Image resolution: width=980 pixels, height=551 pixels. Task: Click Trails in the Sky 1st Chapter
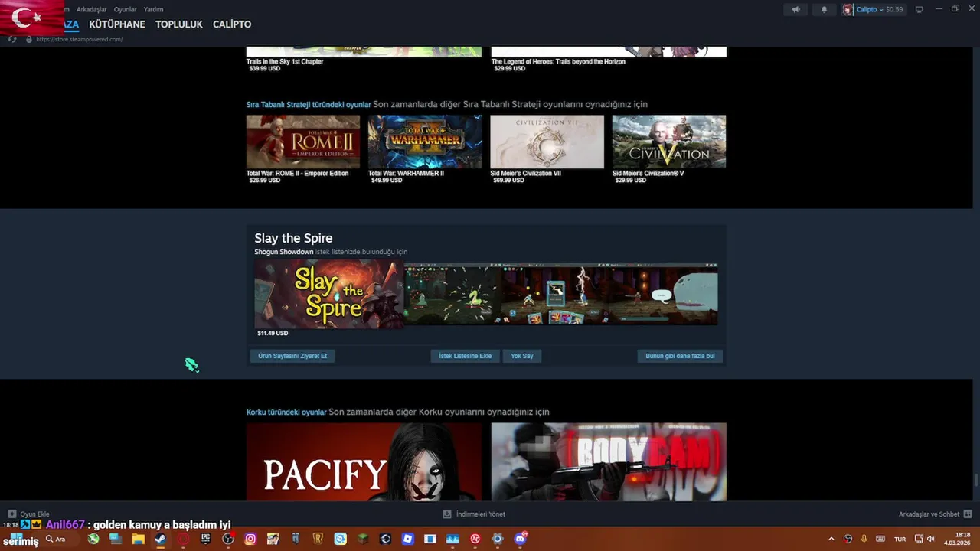(285, 61)
